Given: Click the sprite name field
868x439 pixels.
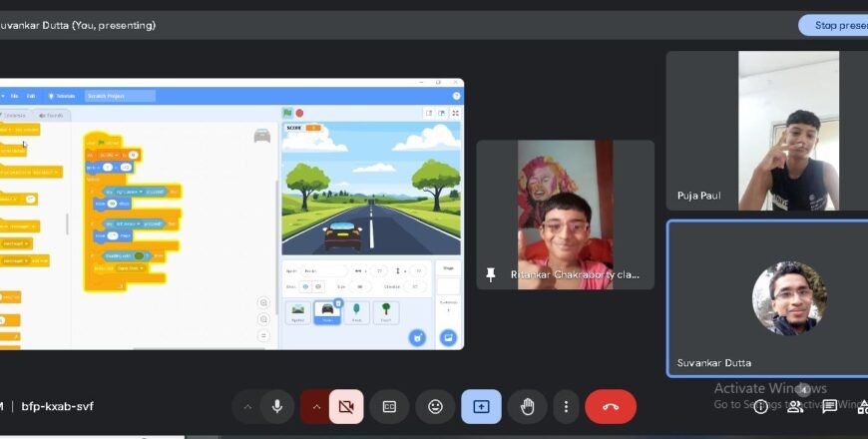Looking at the screenshot, I should point(323,271).
